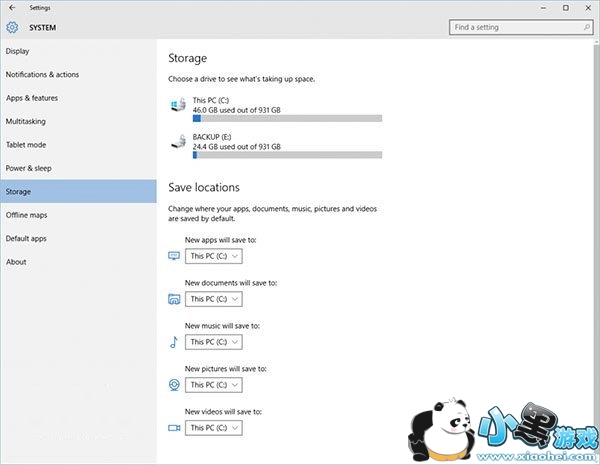Click the new videos camcorder icon
Viewport: 600px width, 465px height.
pos(174,427)
